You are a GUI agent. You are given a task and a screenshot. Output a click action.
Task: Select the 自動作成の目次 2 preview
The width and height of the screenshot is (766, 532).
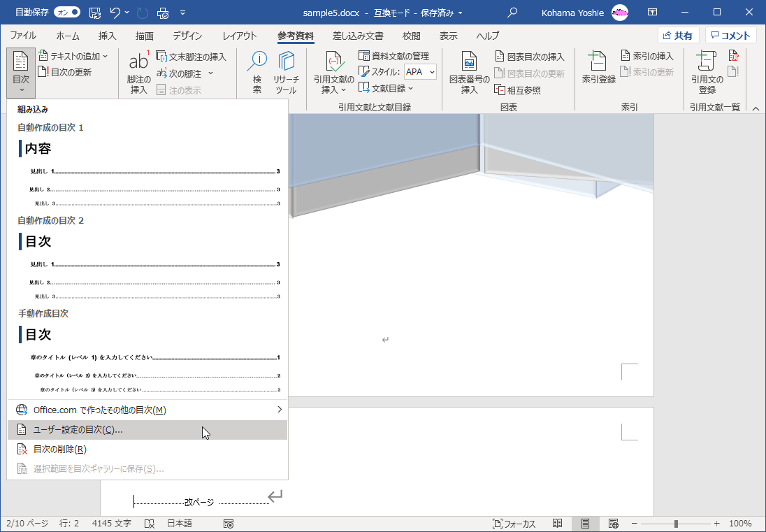click(x=148, y=259)
